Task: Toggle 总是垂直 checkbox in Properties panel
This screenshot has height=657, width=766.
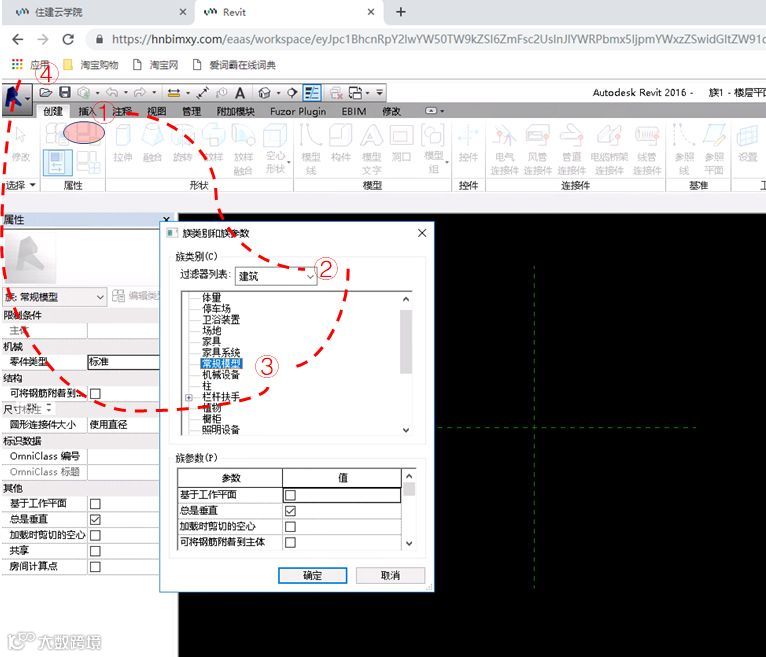Action: [95, 519]
